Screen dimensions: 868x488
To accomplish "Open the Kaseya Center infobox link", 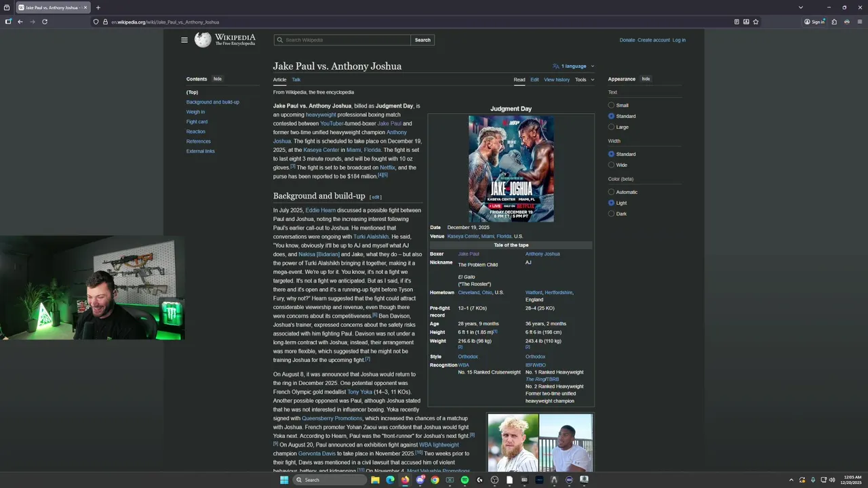I will pyautogui.click(x=463, y=237).
